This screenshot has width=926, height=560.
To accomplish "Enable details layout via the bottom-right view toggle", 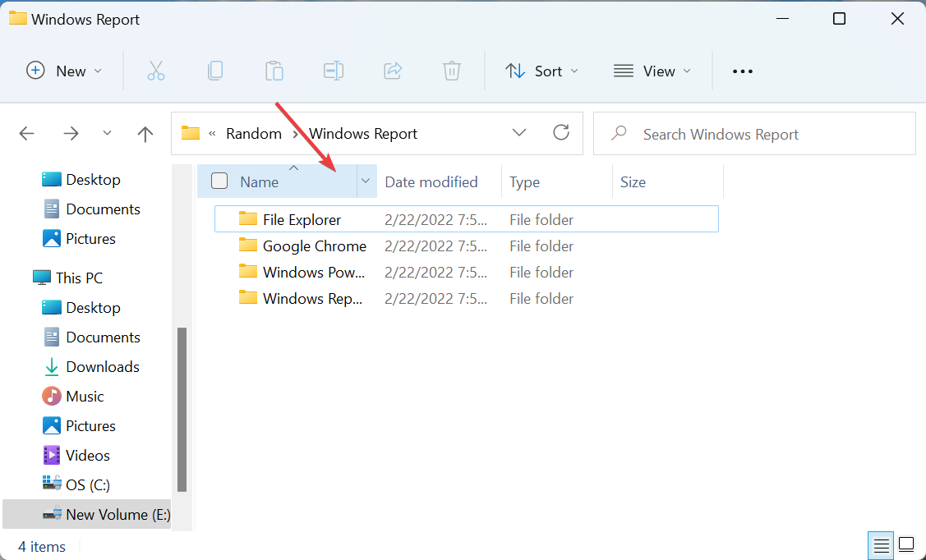I will pyautogui.click(x=881, y=544).
